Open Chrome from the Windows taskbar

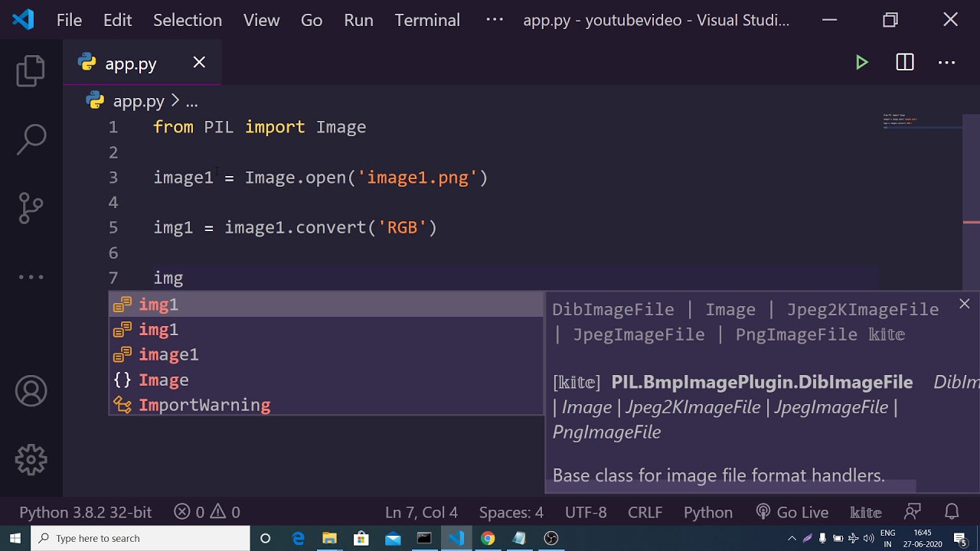[x=487, y=538]
